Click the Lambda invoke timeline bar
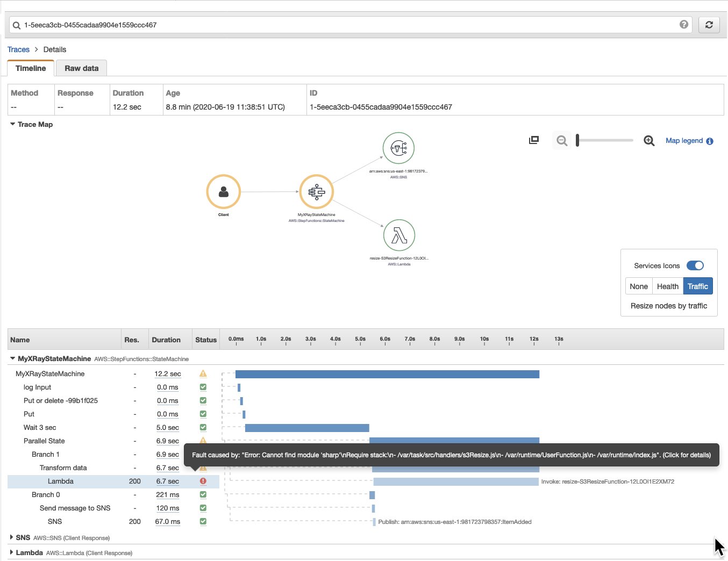The width and height of the screenshot is (728, 561). [x=456, y=481]
